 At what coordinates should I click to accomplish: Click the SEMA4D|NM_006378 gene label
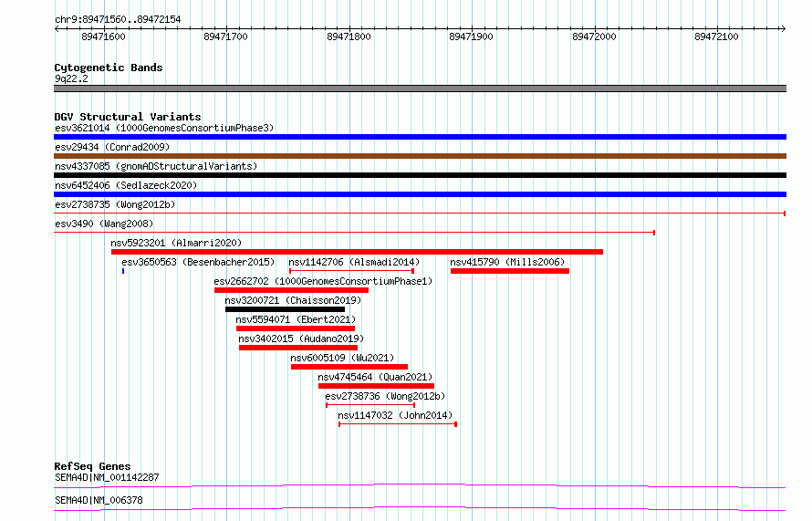click(99, 500)
